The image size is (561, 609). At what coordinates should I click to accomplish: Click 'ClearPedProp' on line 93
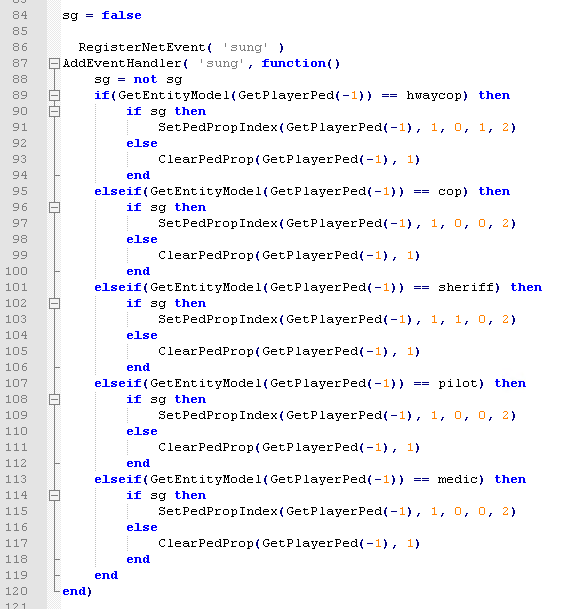[x=206, y=159]
